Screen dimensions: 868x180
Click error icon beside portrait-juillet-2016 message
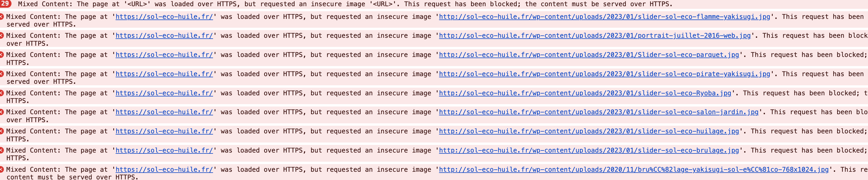[x=1, y=35]
